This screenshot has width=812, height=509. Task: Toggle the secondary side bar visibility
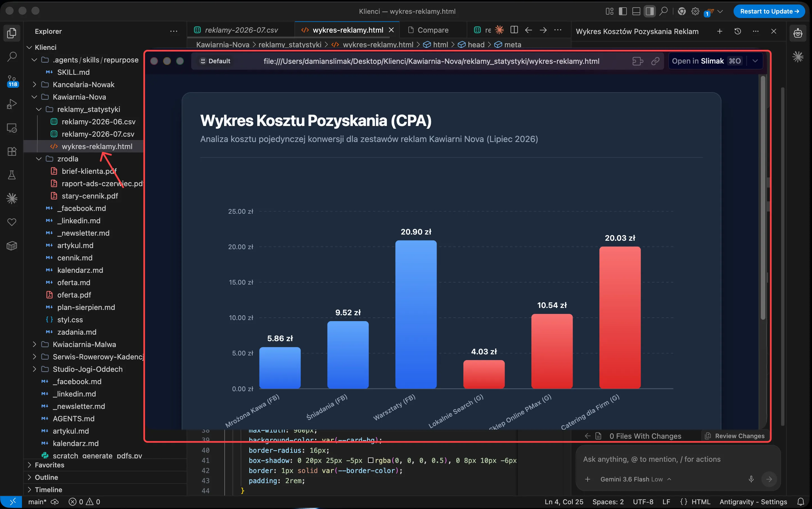click(649, 12)
